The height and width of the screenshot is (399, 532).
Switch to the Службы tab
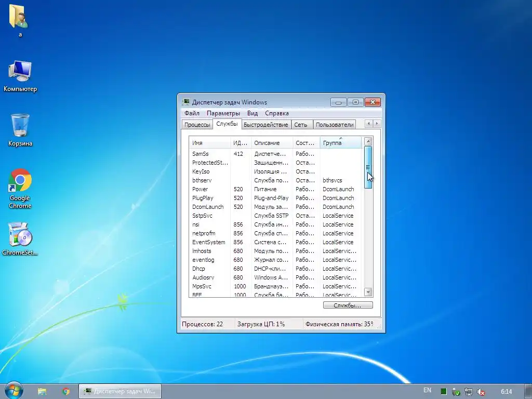click(227, 124)
